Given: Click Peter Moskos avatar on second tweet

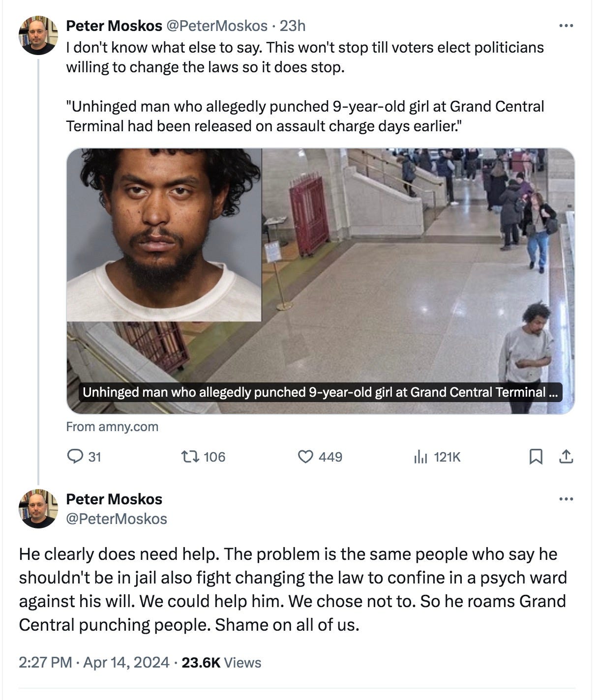Looking at the screenshot, I should tap(38, 508).
